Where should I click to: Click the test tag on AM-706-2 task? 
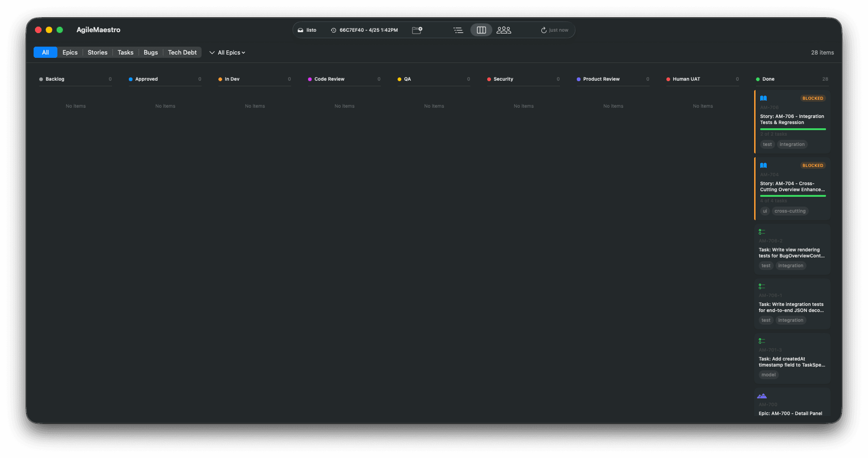pos(766,266)
